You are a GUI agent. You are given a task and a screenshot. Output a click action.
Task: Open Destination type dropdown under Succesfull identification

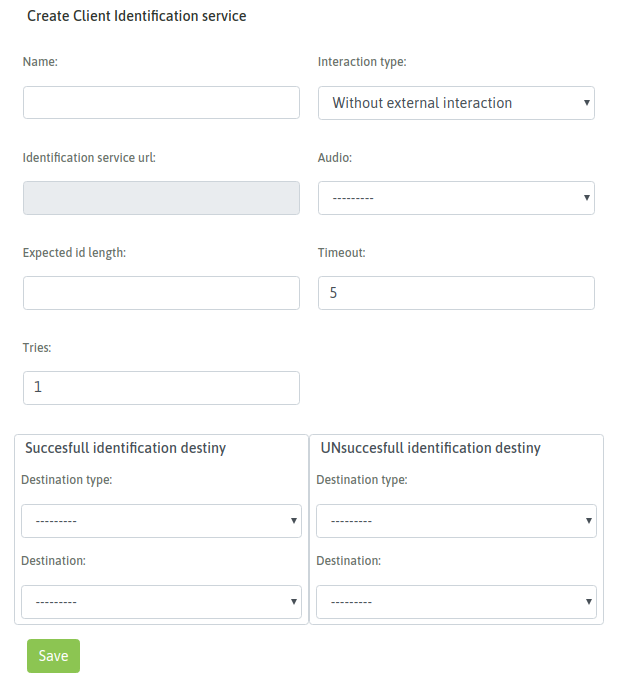coord(161,521)
